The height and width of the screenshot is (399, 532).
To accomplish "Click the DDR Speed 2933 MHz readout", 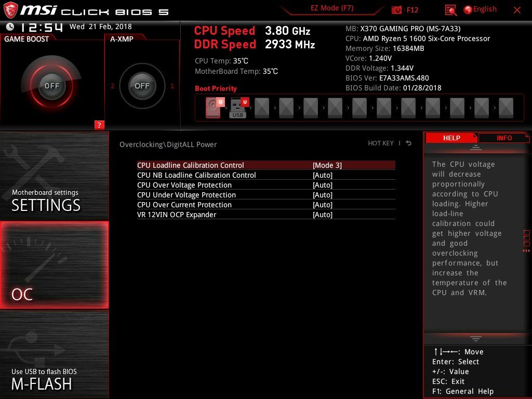I will point(255,45).
